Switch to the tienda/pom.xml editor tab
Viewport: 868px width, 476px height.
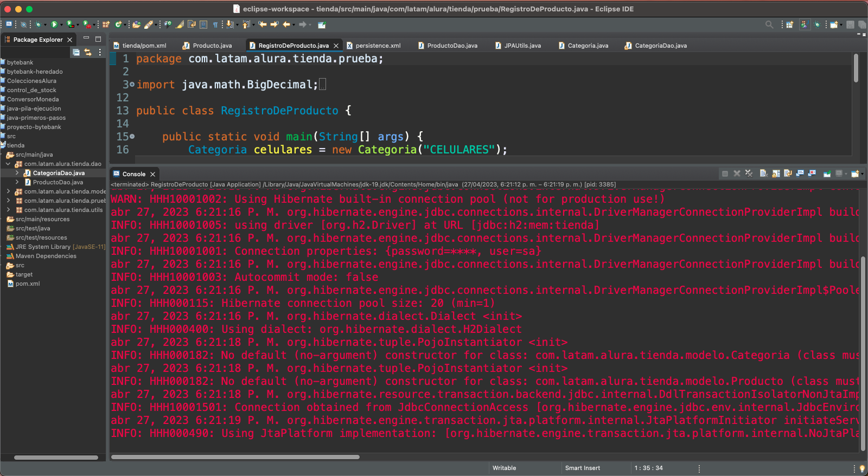point(140,46)
